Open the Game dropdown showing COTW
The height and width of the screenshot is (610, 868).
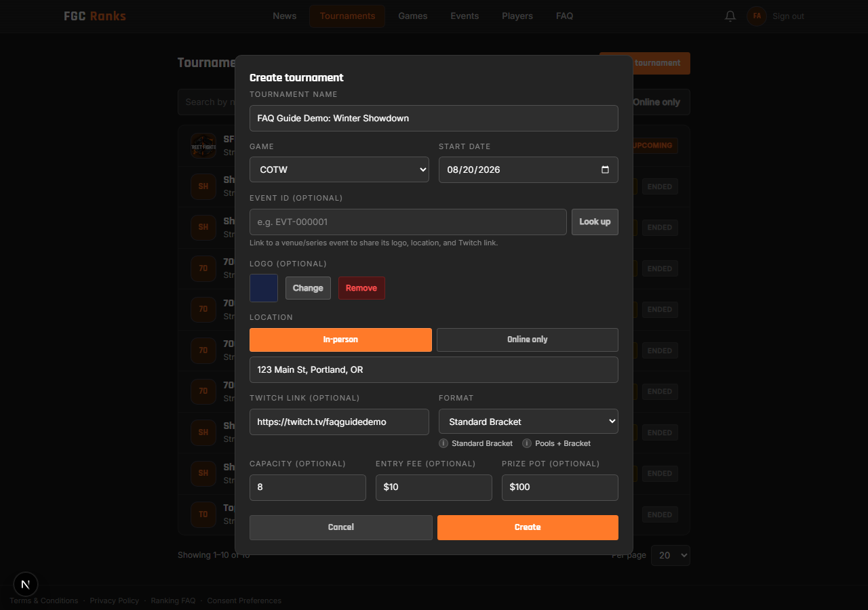(x=339, y=169)
